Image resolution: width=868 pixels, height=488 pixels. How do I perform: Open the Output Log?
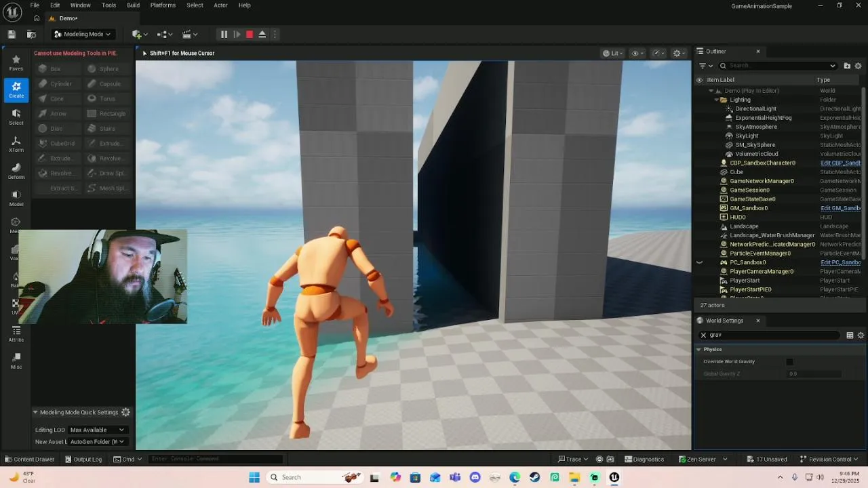point(83,459)
